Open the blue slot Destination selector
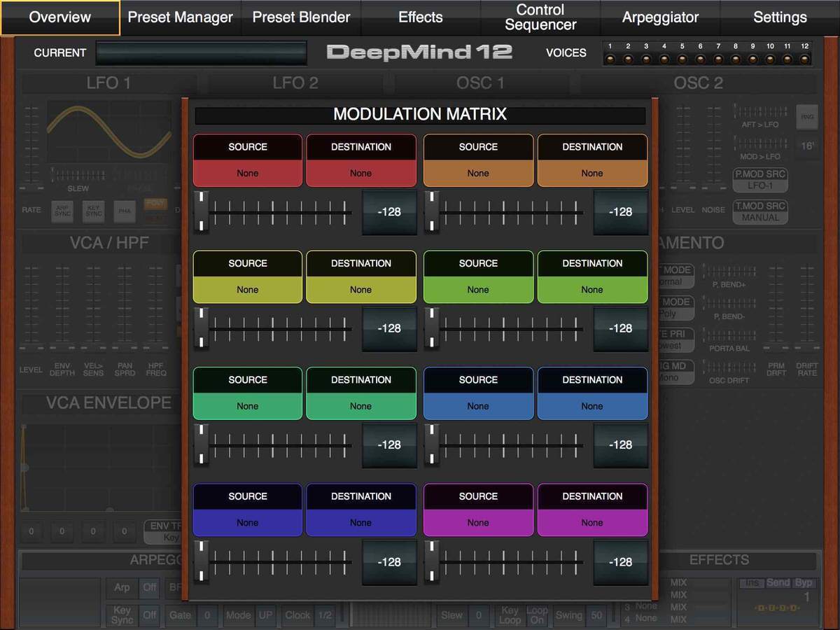This screenshot has height=630, width=840. pos(592,393)
